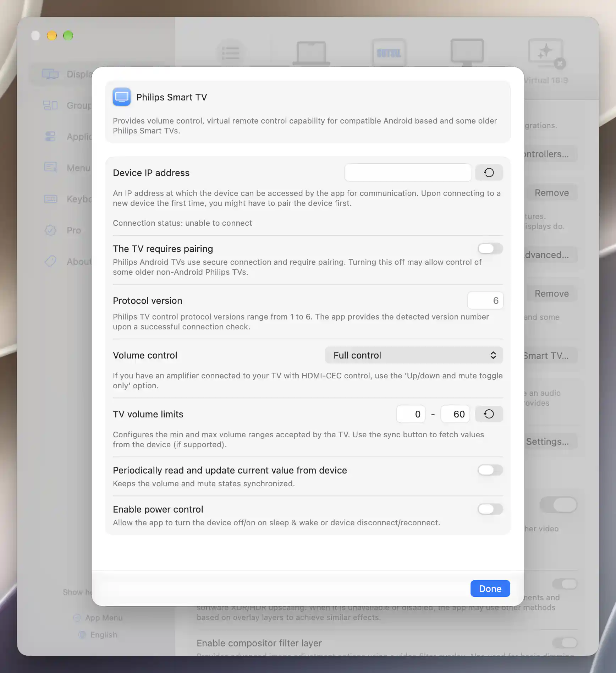Screen dimensions: 616x673
Task: Click the Done button
Action: [490, 589]
